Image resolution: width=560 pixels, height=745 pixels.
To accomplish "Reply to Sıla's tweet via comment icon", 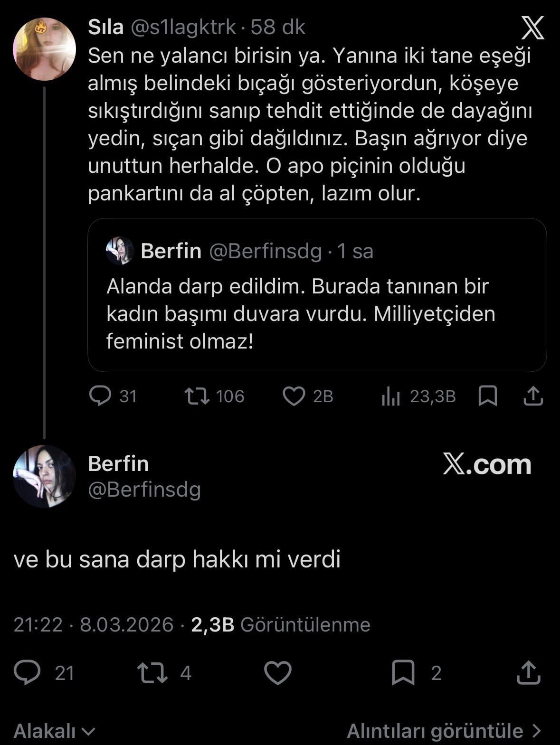I will pyautogui.click(x=100, y=396).
